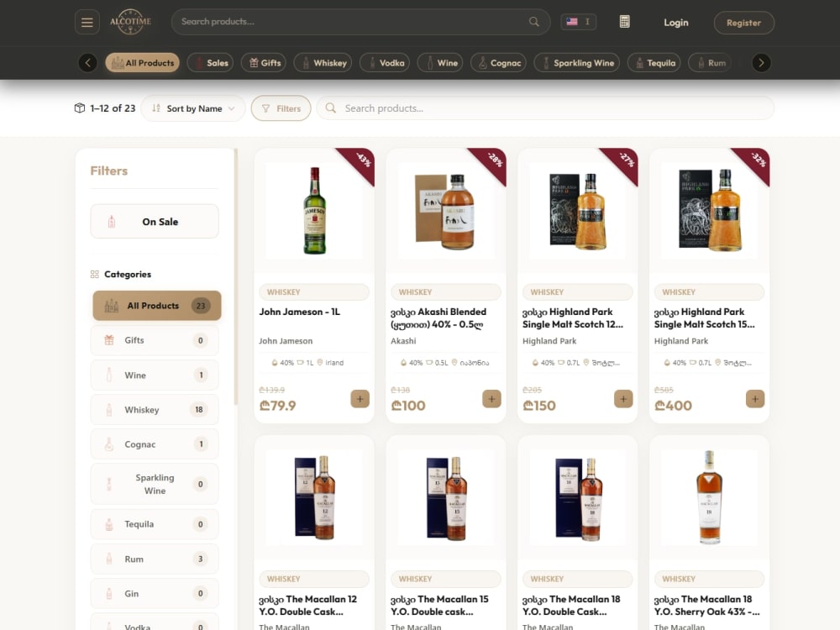Click the Register button
840x630 pixels.
tap(743, 23)
